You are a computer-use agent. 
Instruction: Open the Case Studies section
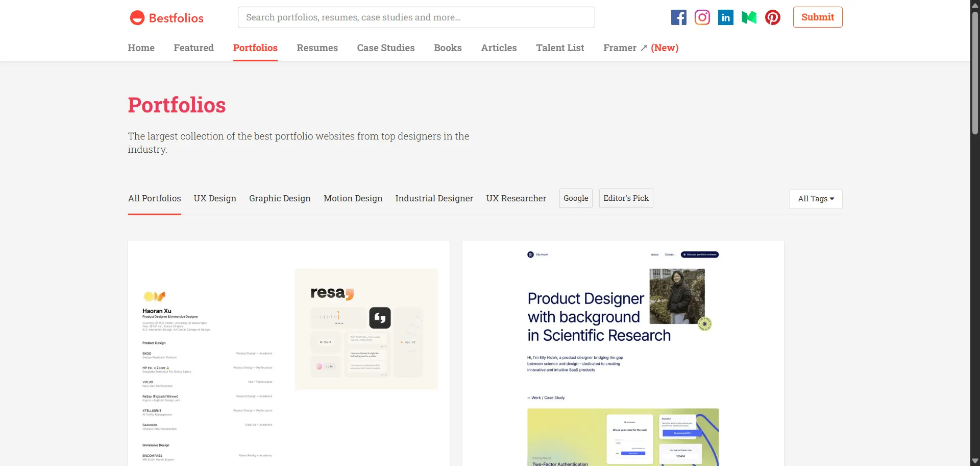(x=385, y=48)
